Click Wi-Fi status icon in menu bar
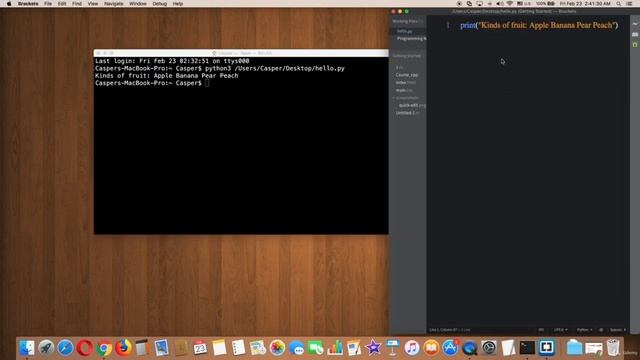 (509, 4)
